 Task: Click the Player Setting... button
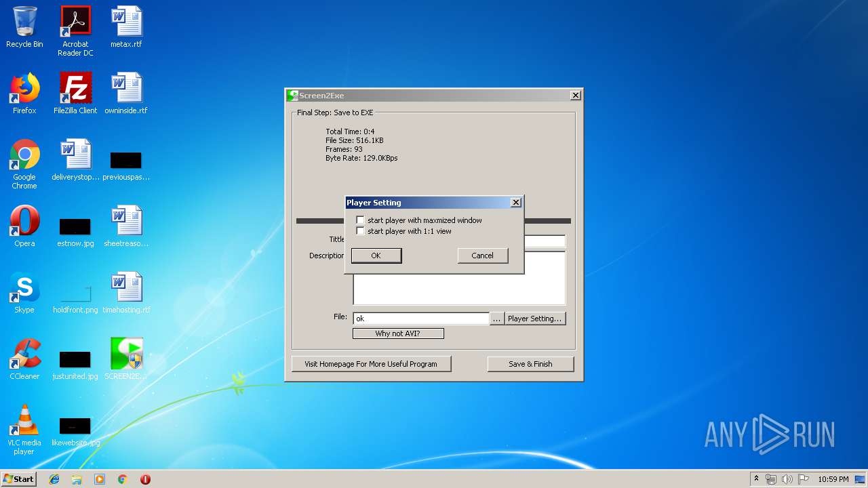click(x=535, y=319)
